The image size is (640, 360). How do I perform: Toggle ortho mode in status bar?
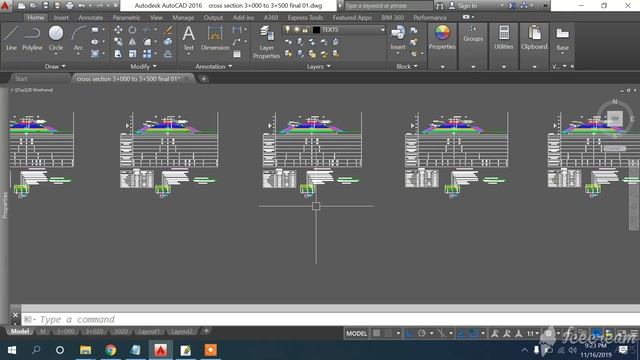pos(409,333)
